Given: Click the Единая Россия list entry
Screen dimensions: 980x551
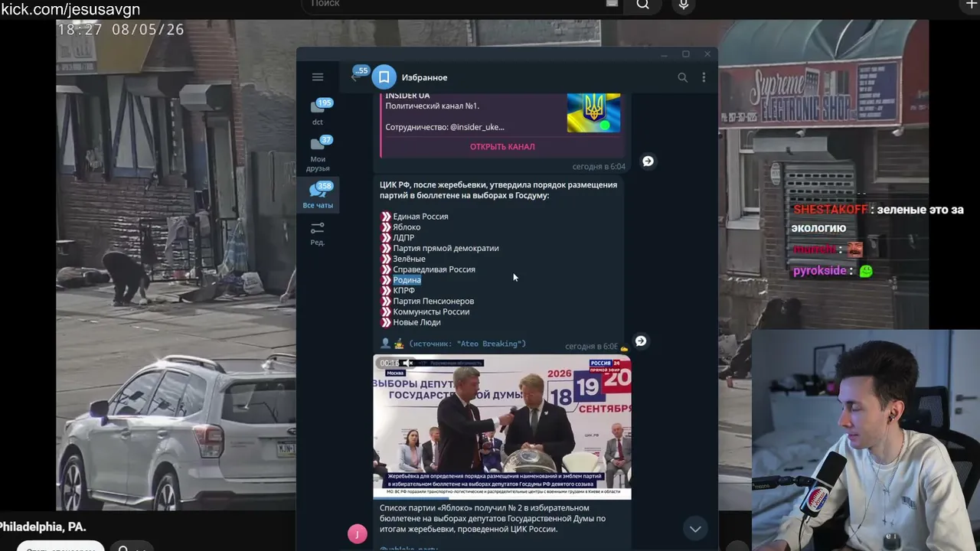Looking at the screenshot, I should 420,217.
